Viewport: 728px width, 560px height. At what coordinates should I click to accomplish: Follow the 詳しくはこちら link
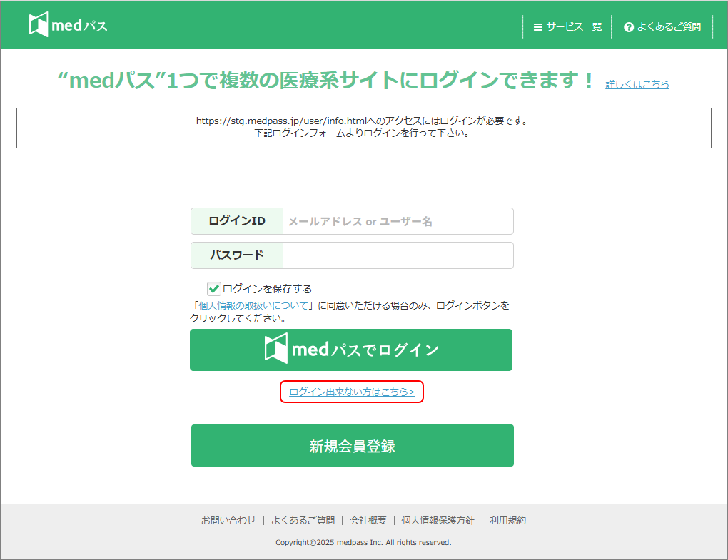pyautogui.click(x=637, y=84)
